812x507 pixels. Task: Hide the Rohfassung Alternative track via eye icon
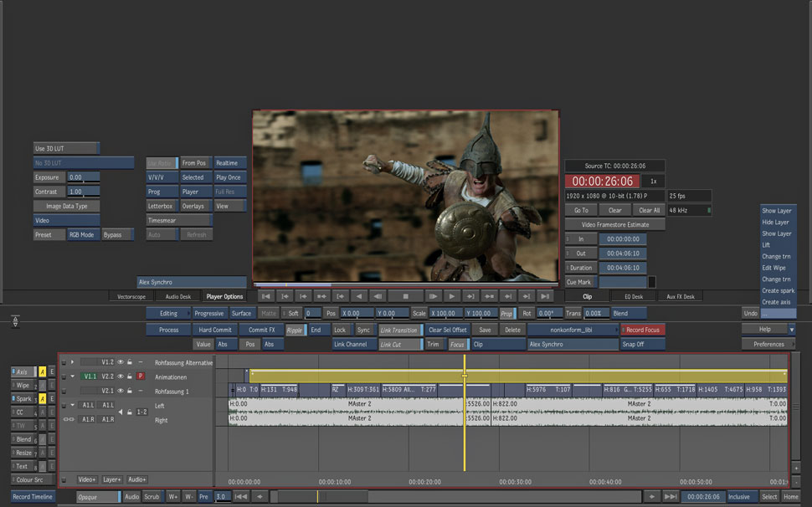pyautogui.click(x=121, y=362)
